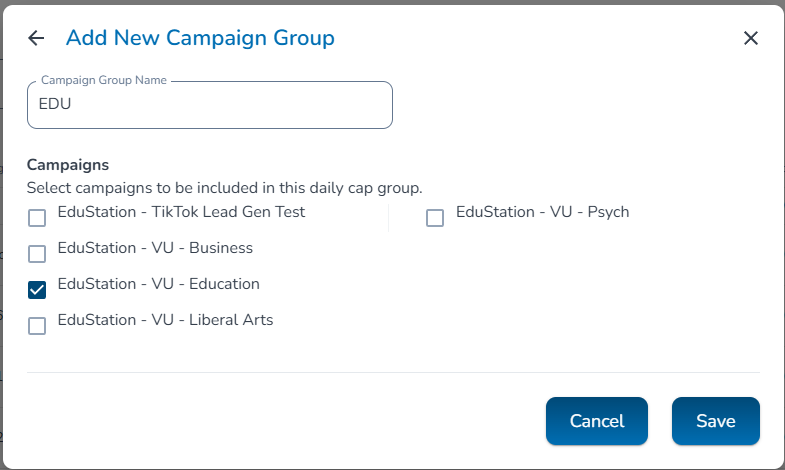The width and height of the screenshot is (785, 470).
Task: Click the 'EduStation - VU - Psych' label text
Action: pyautogui.click(x=542, y=212)
